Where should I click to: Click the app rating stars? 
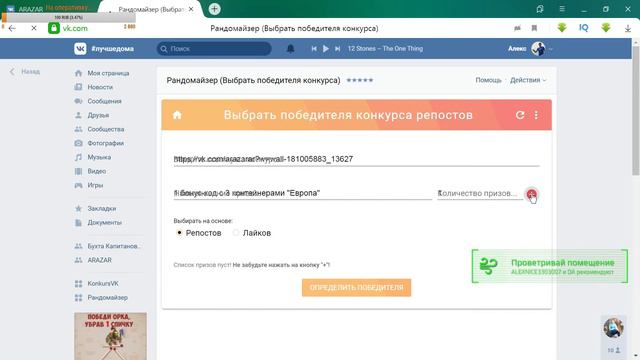point(360,80)
